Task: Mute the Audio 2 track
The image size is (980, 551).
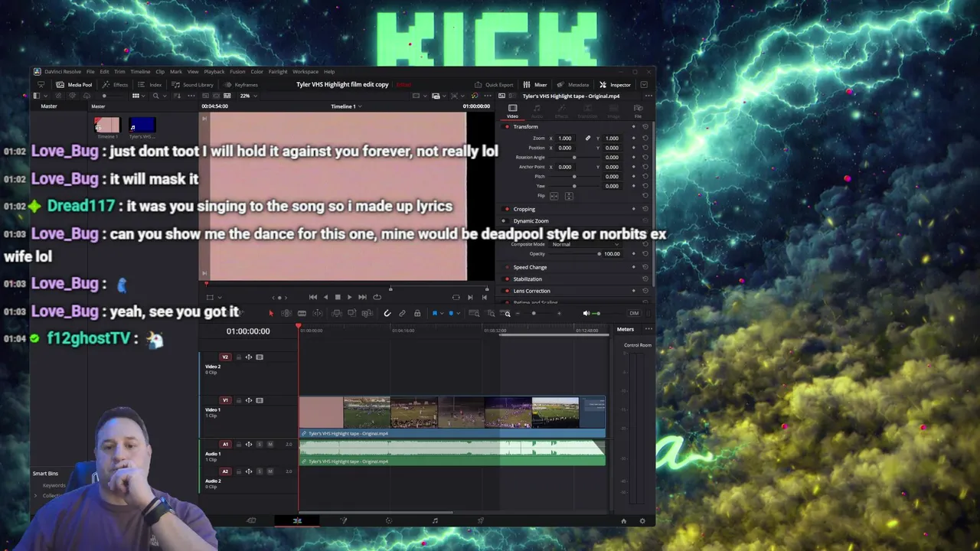Action: click(269, 471)
